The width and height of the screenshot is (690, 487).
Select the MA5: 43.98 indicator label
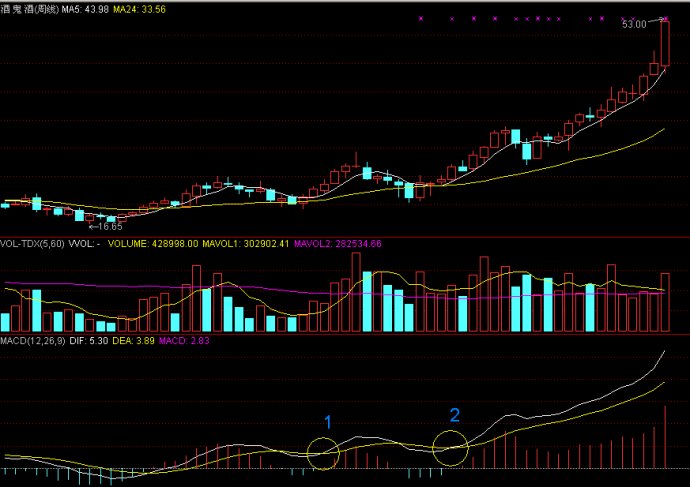click(x=85, y=9)
